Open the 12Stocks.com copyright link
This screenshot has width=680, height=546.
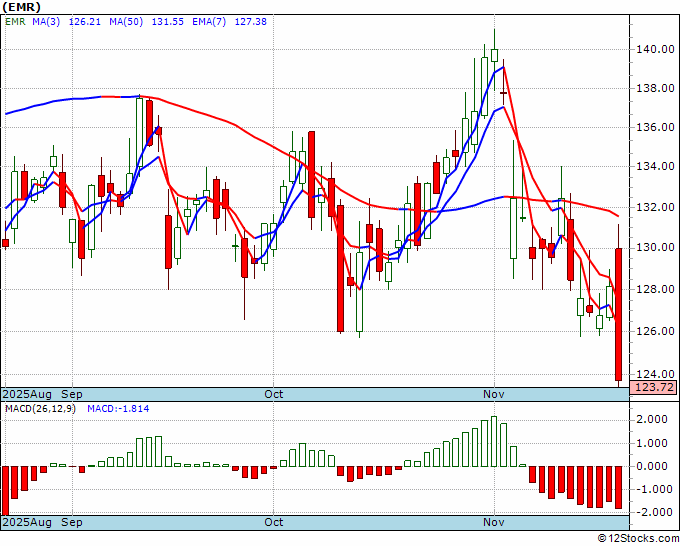click(638, 538)
